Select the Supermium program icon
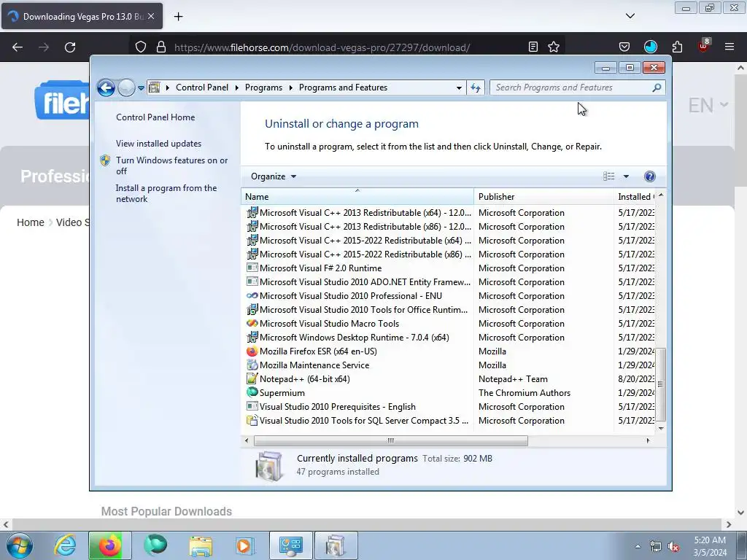 (252, 392)
